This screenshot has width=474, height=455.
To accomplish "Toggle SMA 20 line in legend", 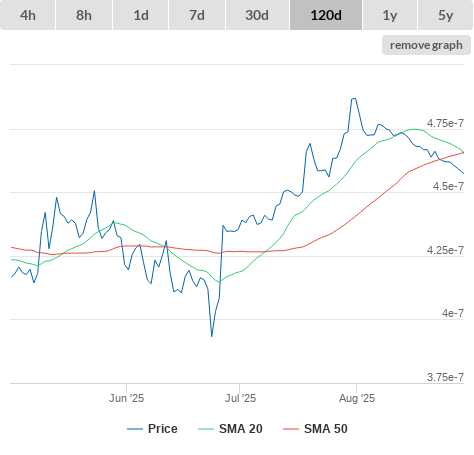I will tap(230, 429).
